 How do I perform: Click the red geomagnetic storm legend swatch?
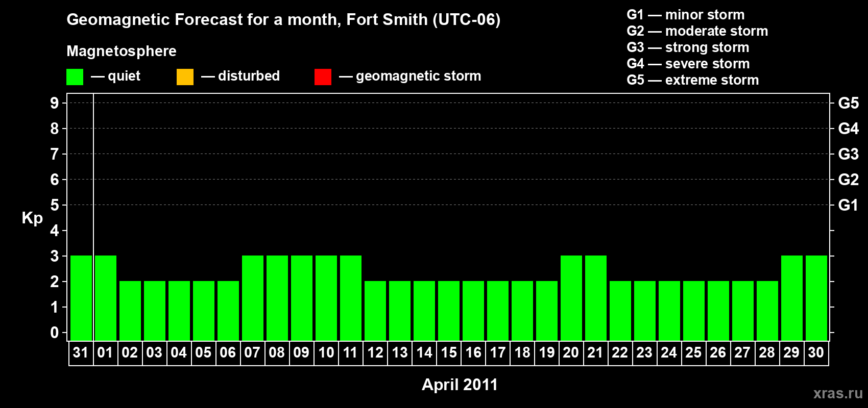point(323,77)
